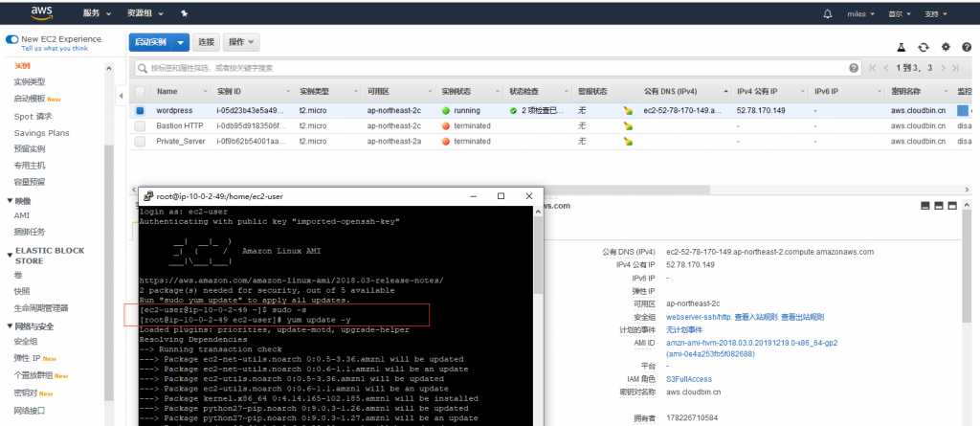980x426 pixels.
Task: Open the 首尔 region dropdown
Action: (x=900, y=13)
